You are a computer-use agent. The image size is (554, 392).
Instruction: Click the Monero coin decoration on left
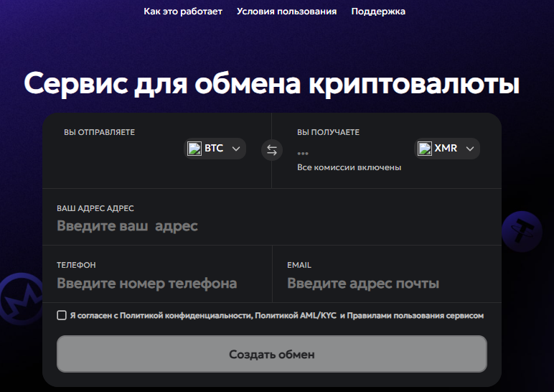pyautogui.click(x=22, y=299)
